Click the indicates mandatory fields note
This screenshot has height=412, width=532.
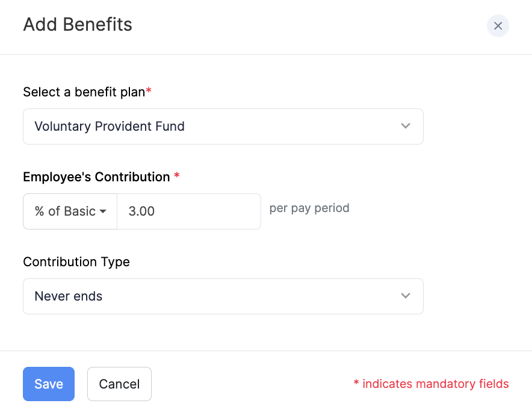tap(431, 384)
